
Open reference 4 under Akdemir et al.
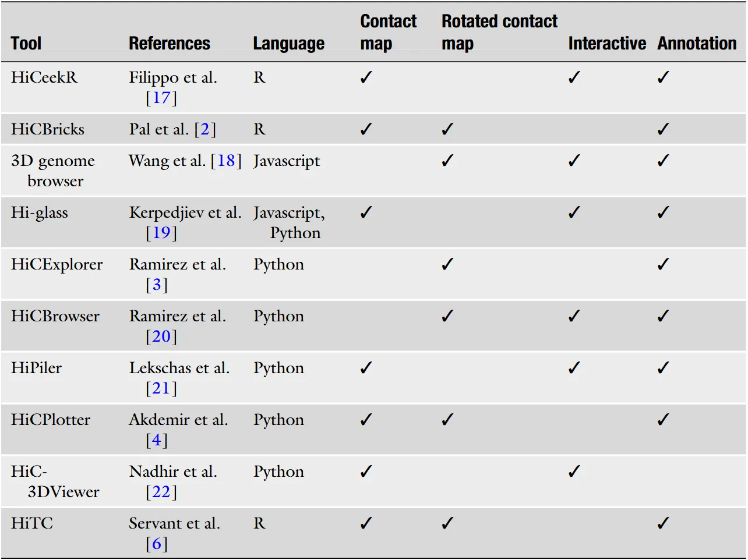[x=156, y=440]
